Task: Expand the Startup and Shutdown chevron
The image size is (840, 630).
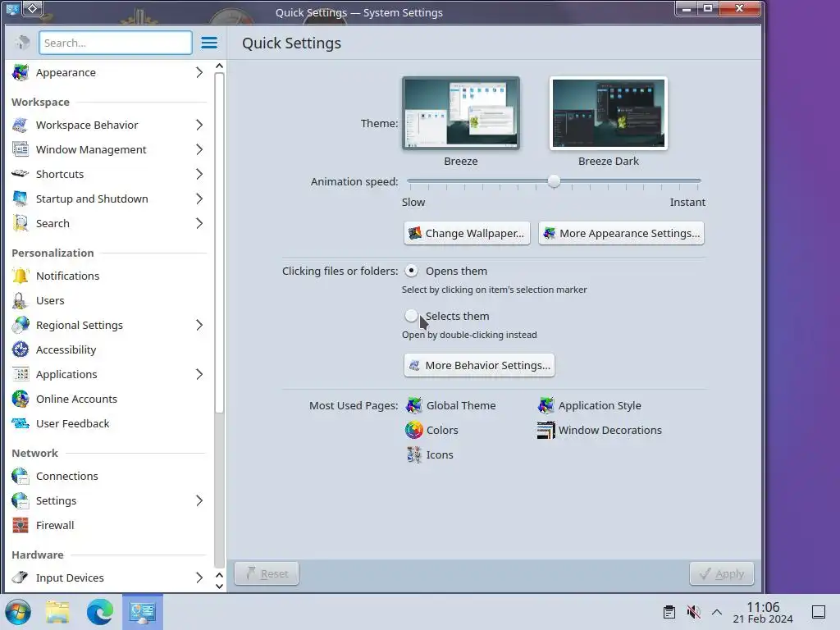Action: click(x=199, y=199)
